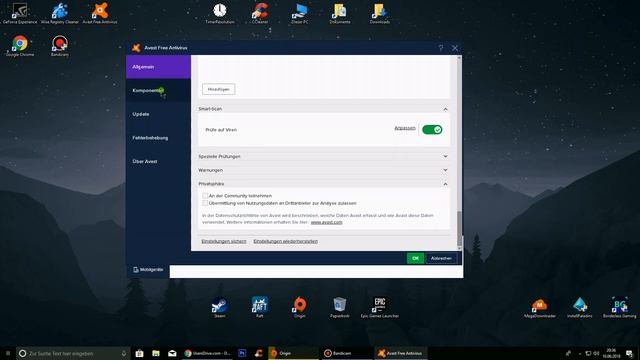Confirm settings with the green OK button
The height and width of the screenshot is (360, 640).
[x=415, y=258]
